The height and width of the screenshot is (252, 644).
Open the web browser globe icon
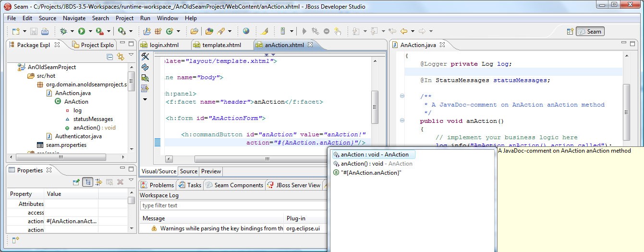[x=246, y=31]
